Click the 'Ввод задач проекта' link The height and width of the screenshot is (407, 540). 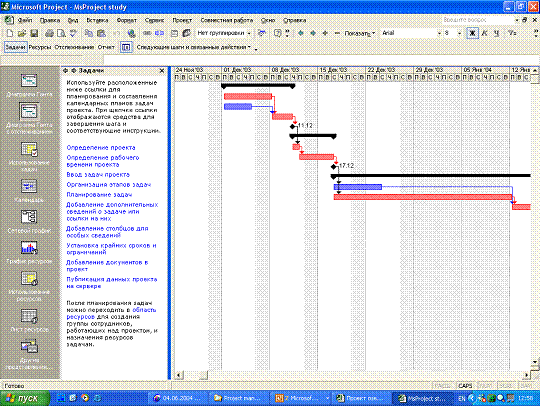pos(98,175)
